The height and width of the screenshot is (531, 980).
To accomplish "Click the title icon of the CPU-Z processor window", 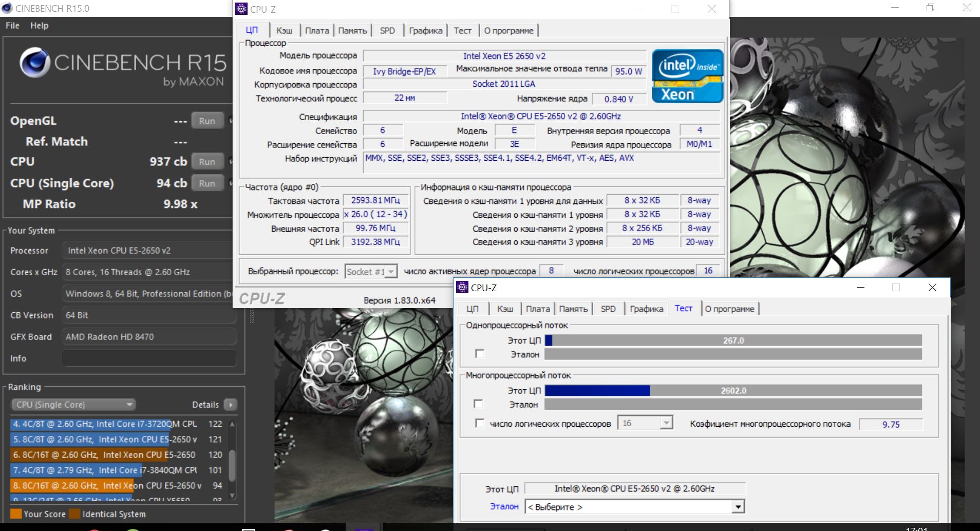I will coord(241,9).
